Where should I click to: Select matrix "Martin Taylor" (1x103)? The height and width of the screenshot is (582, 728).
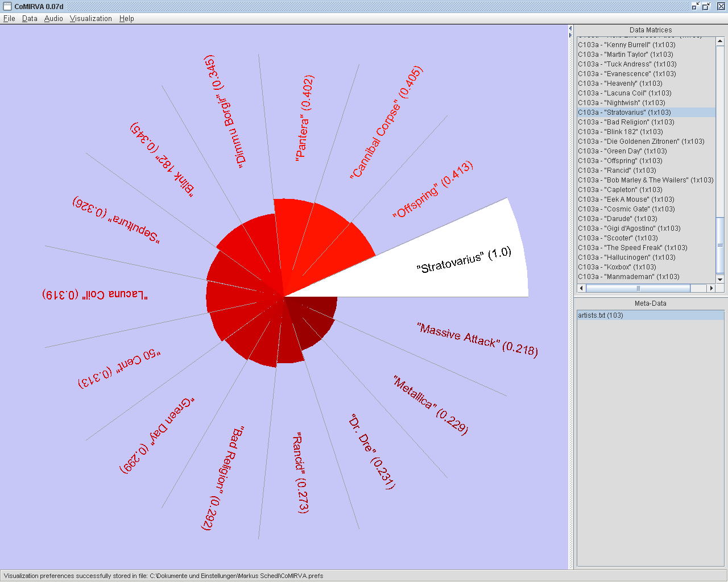click(646, 55)
